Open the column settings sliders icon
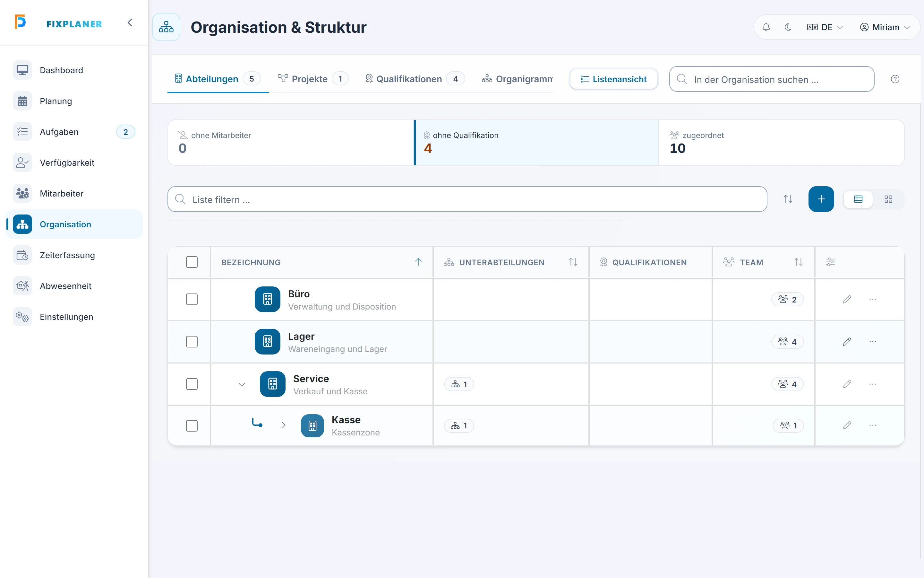 [x=830, y=262]
